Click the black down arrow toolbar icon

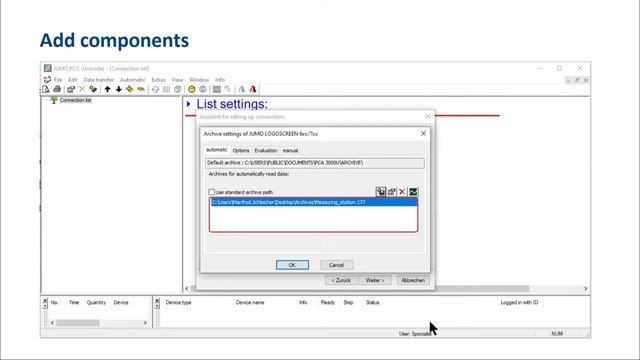[118, 89]
